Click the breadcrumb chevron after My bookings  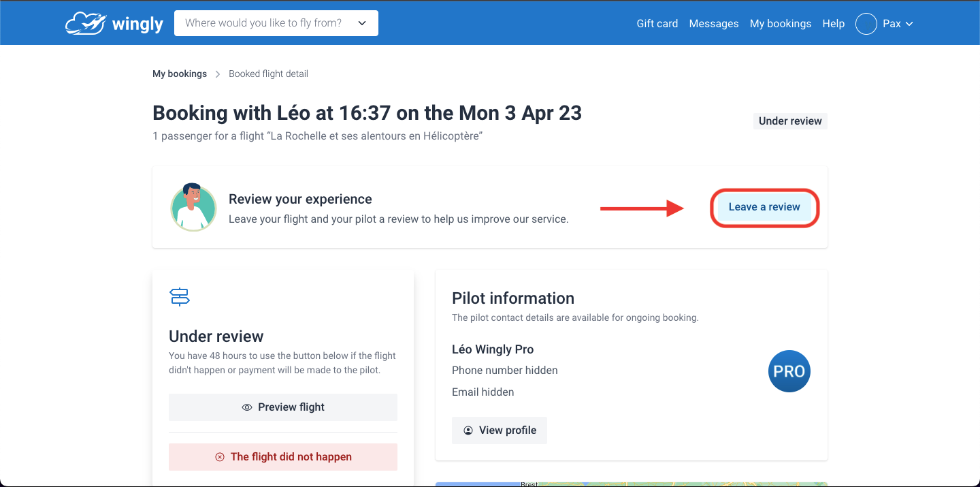pyautogui.click(x=218, y=74)
